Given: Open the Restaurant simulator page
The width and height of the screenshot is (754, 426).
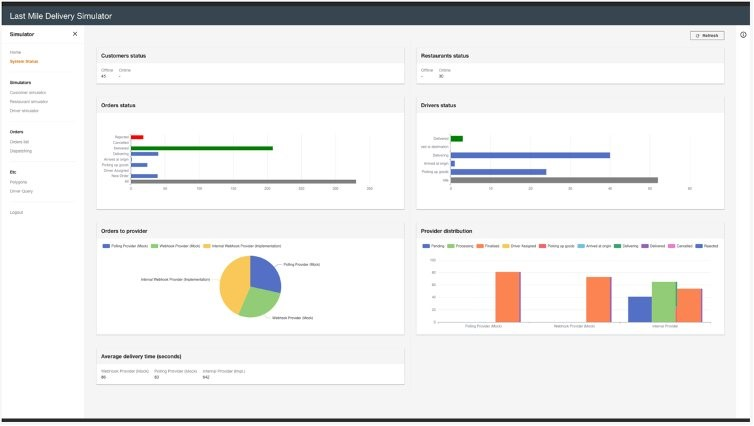Looking at the screenshot, I should pyautogui.click(x=29, y=102).
